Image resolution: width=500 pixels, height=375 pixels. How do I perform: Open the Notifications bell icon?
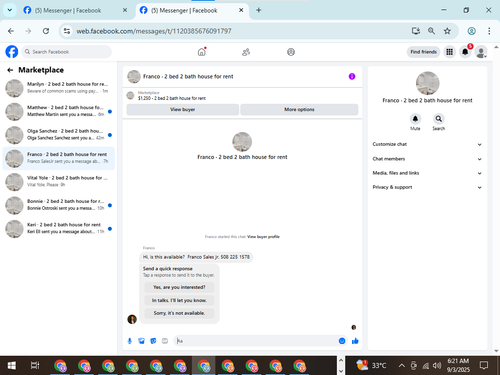[x=465, y=52]
